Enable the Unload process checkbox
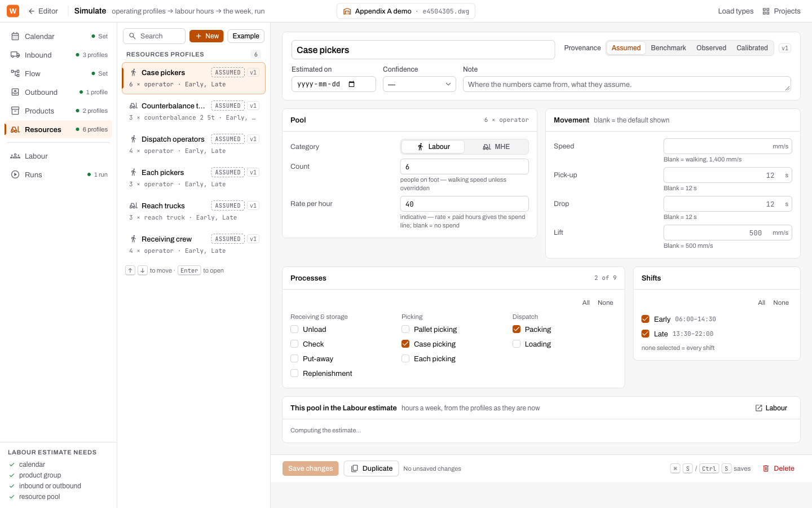This screenshot has width=812, height=508. [x=294, y=329]
